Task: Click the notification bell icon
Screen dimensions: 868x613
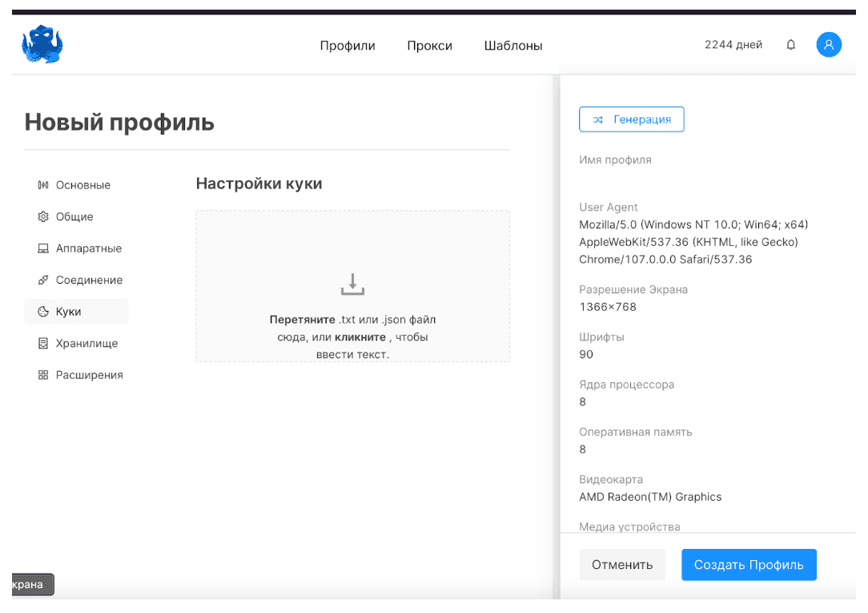Action: pos(790,45)
